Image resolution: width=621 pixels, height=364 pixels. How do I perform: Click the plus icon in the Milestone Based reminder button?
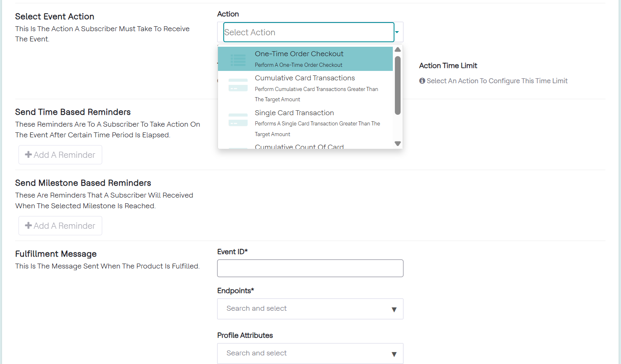[28, 225]
